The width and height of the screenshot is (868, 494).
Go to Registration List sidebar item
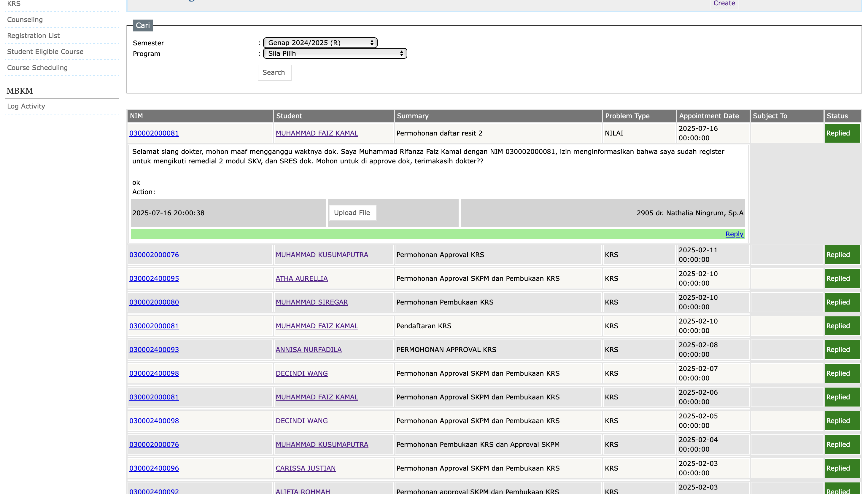coord(33,36)
